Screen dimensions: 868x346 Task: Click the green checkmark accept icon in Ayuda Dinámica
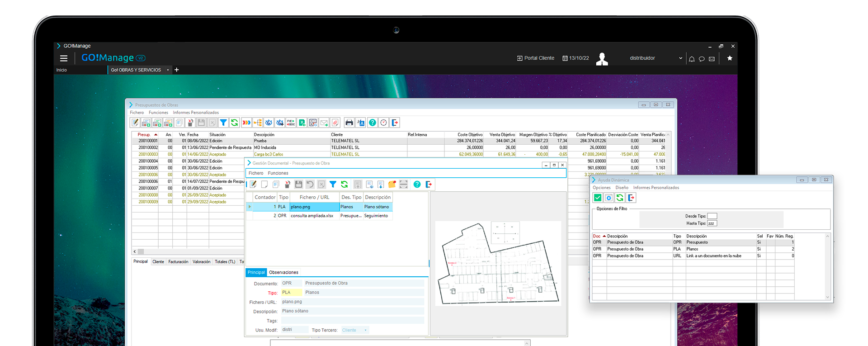pos(598,198)
